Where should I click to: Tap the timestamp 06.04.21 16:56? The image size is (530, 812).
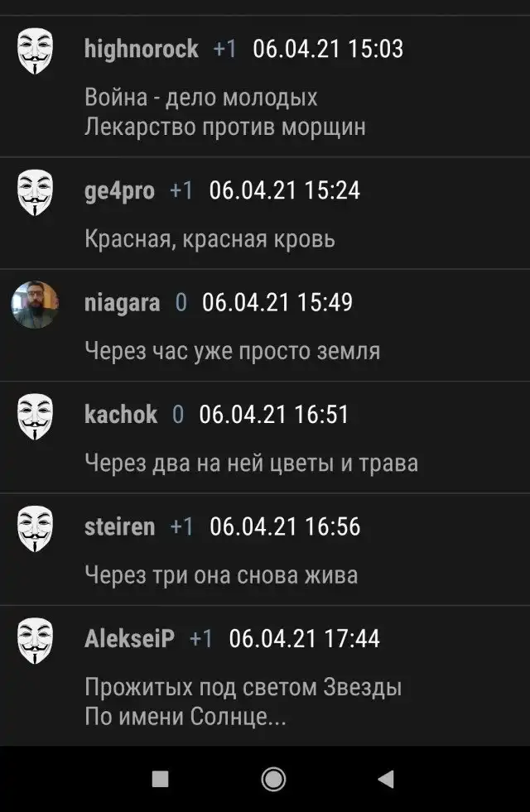(285, 526)
